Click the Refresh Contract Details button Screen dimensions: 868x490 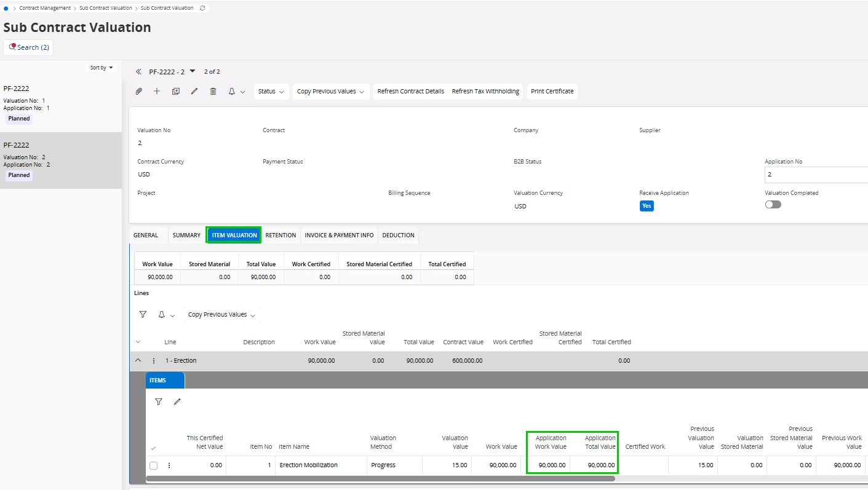pos(410,91)
